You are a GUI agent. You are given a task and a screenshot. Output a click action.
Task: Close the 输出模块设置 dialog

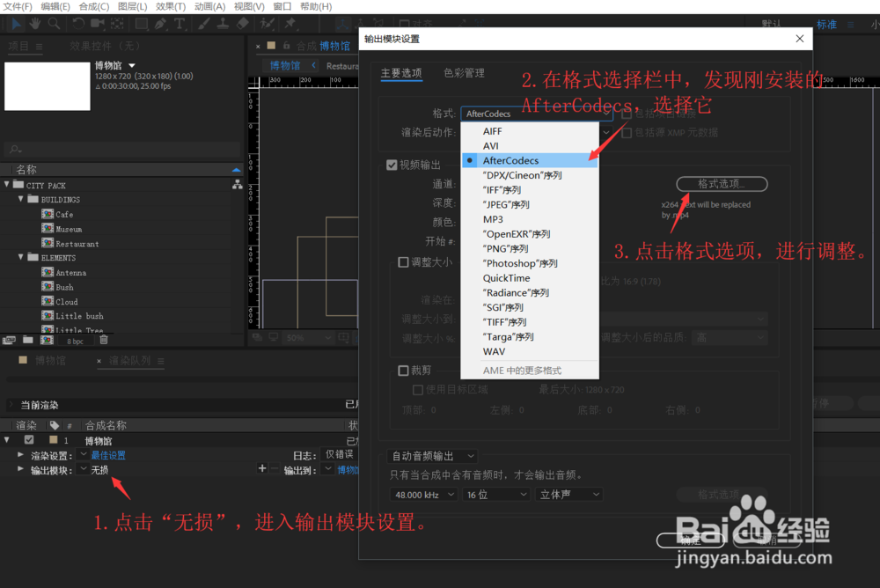800,39
